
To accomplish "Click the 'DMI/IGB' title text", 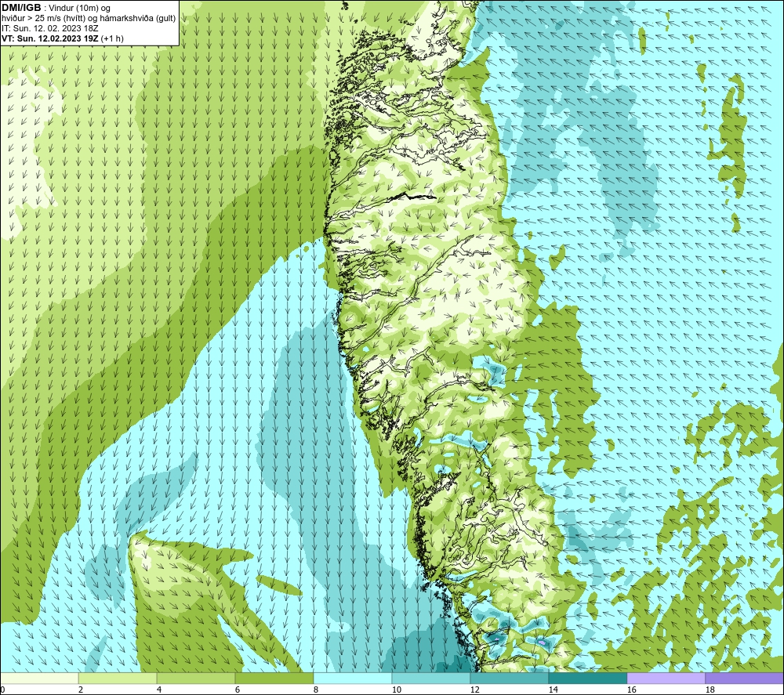I will pos(21,8).
